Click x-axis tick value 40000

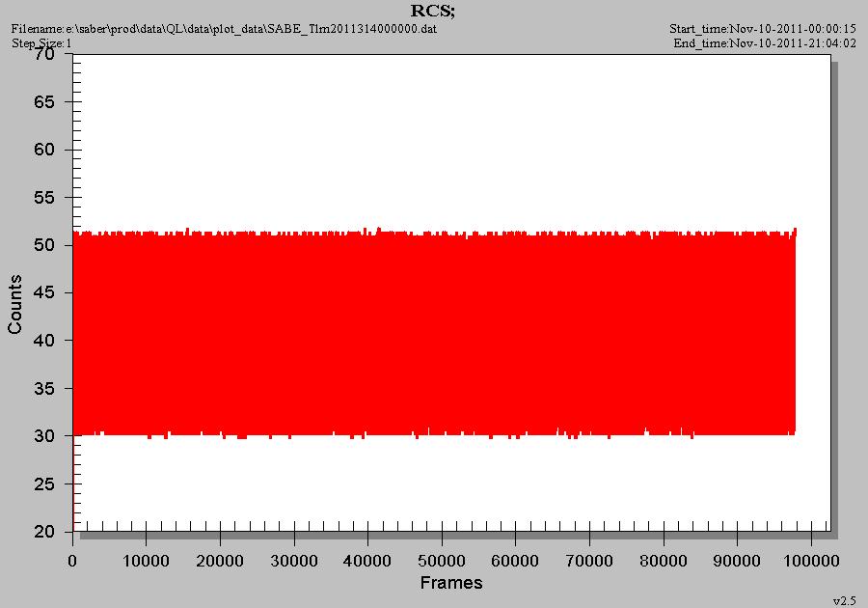(x=367, y=561)
